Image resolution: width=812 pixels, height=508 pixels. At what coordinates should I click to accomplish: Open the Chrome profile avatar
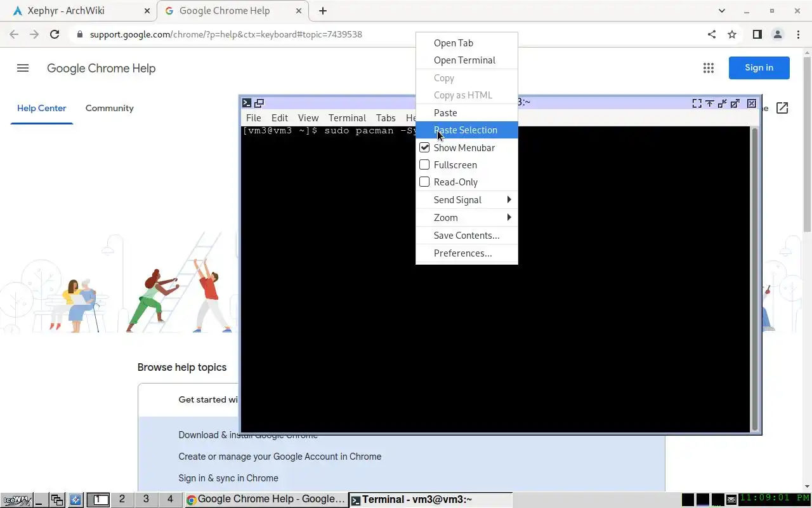[x=777, y=34]
